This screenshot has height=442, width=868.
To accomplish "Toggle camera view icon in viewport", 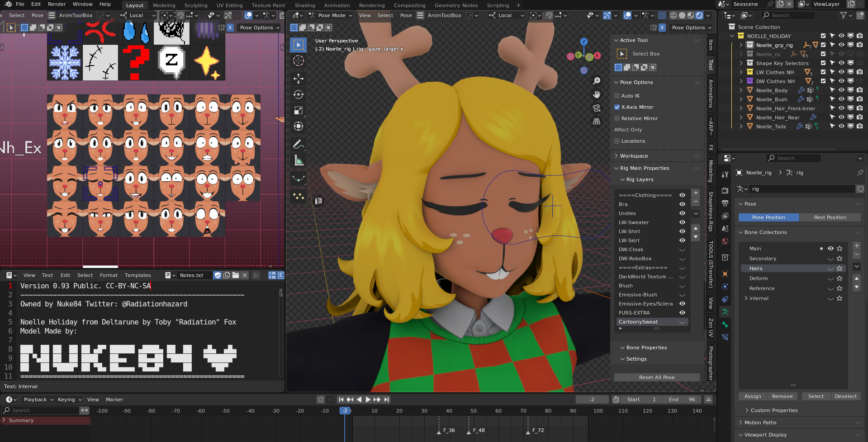I will [x=597, y=108].
